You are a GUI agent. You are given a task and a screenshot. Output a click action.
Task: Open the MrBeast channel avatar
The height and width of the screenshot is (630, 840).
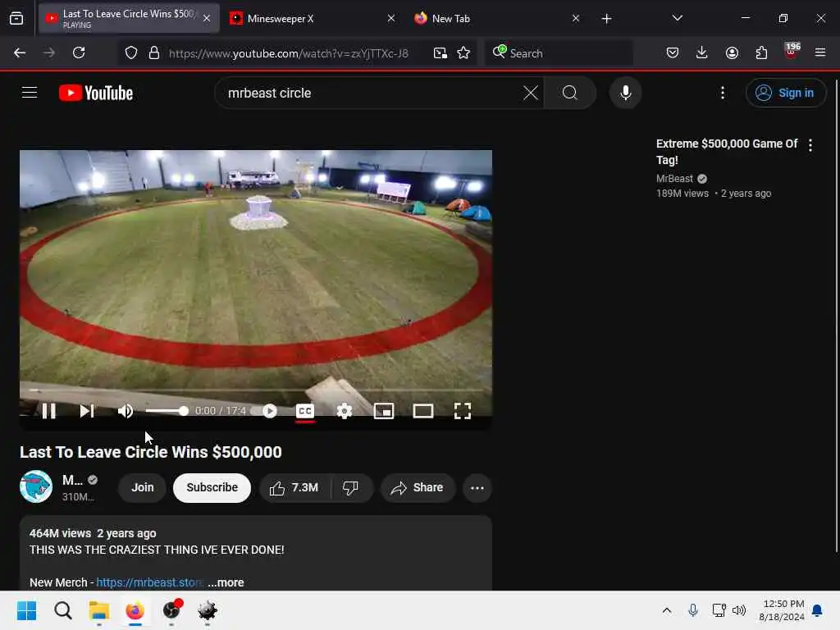click(36, 486)
